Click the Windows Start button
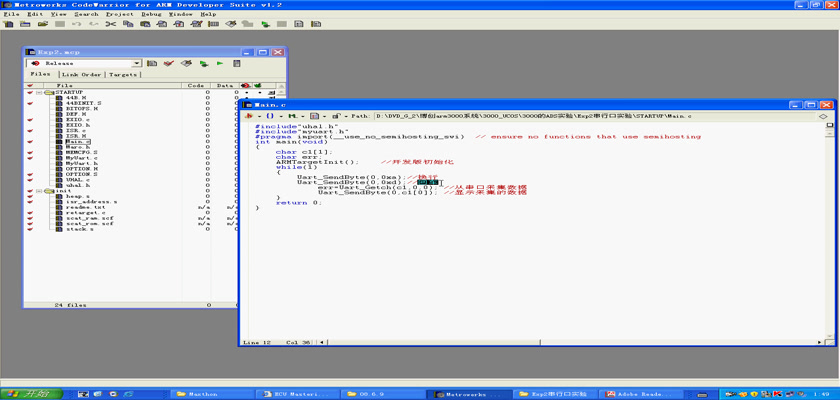The height and width of the screenshot is (400, 840). [x=32, y=394]
